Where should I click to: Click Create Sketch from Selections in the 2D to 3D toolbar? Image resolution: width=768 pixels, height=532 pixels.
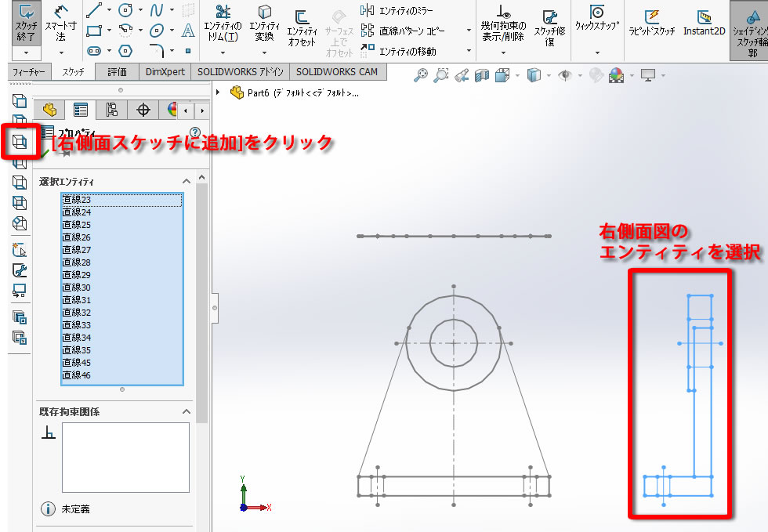point(20,250)
